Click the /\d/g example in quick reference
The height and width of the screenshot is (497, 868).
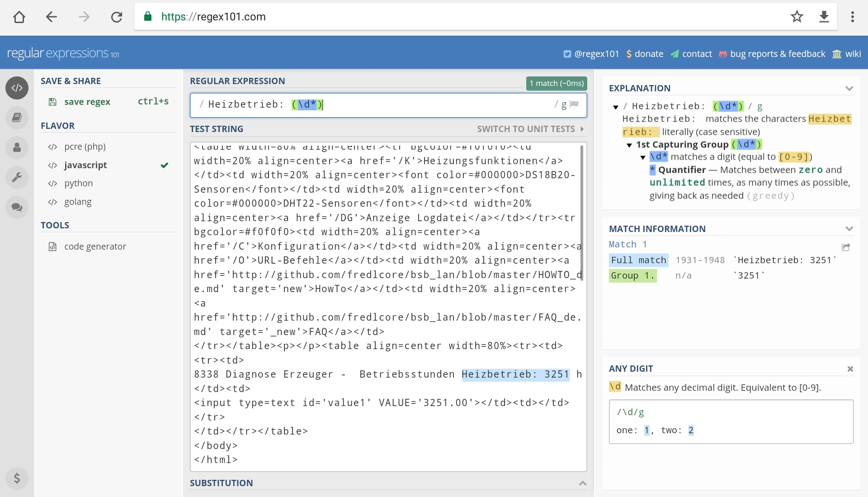tap(630, 412)
